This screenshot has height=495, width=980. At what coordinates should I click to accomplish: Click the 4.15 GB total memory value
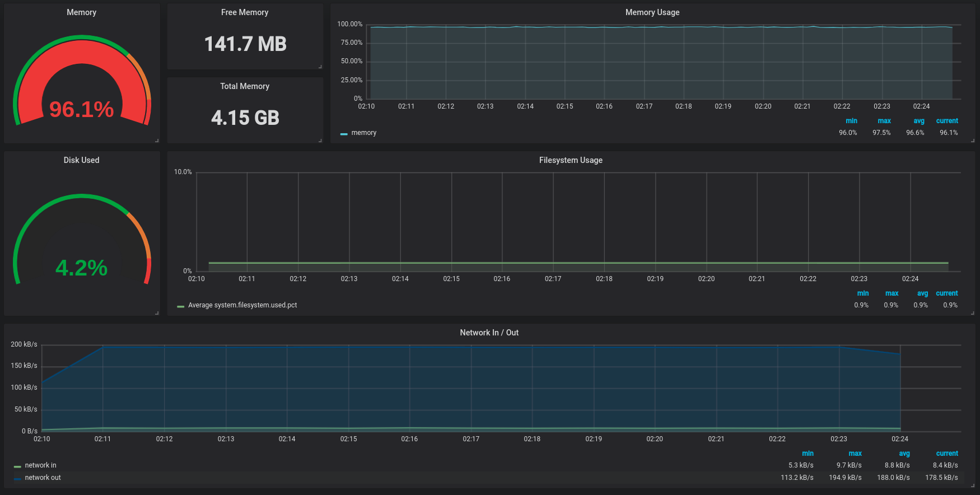click(245, 118)
